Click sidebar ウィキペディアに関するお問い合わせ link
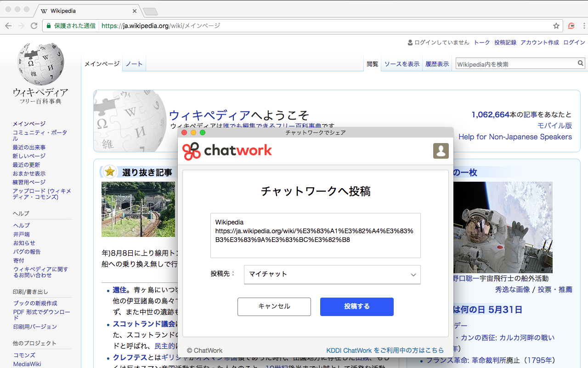The image size is (588, 368). pos(40,272)
